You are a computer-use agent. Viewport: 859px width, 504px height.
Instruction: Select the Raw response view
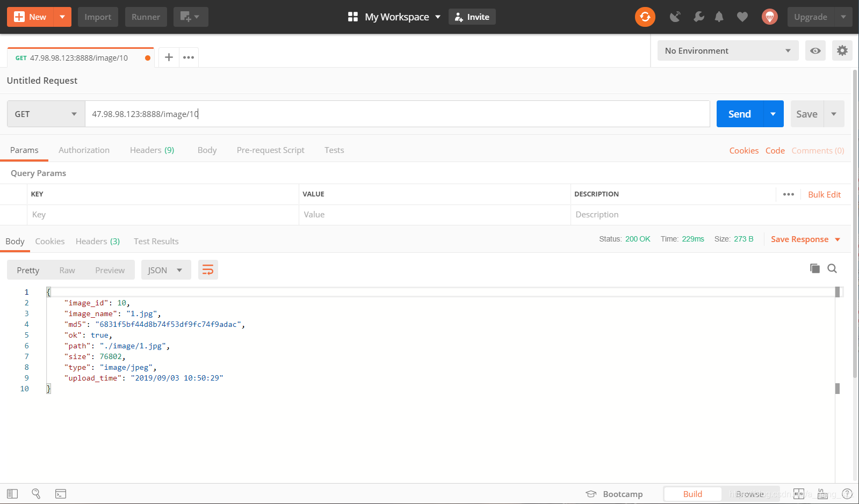point(67,270)
